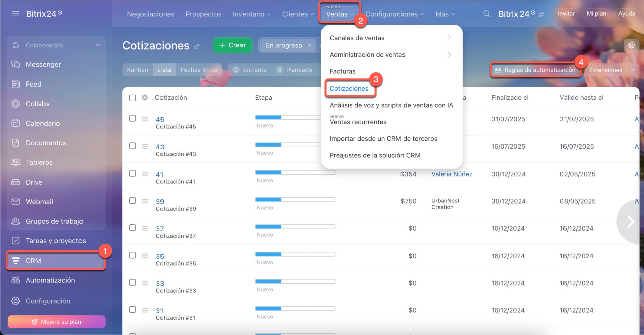
Task: Click the Mejore su plan button
Action: click(x=56, y=322)
